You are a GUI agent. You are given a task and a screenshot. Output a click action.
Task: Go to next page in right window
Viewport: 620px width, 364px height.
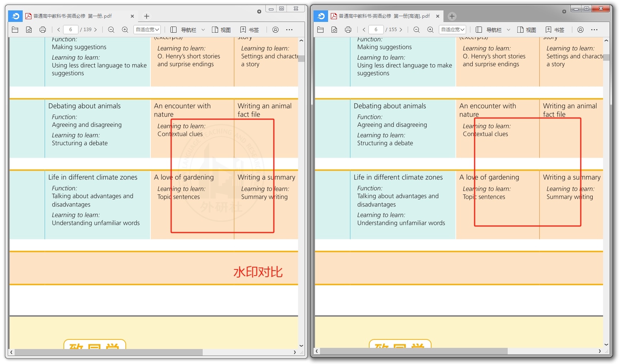point(401,30)
